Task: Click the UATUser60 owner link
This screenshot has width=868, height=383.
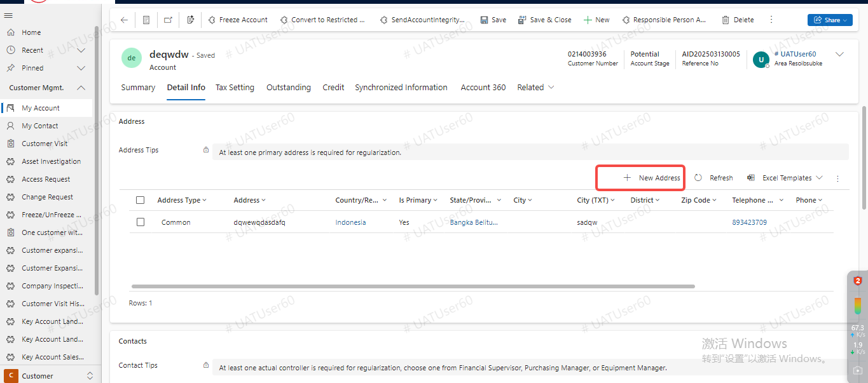Action: click(x=795, y=55)
